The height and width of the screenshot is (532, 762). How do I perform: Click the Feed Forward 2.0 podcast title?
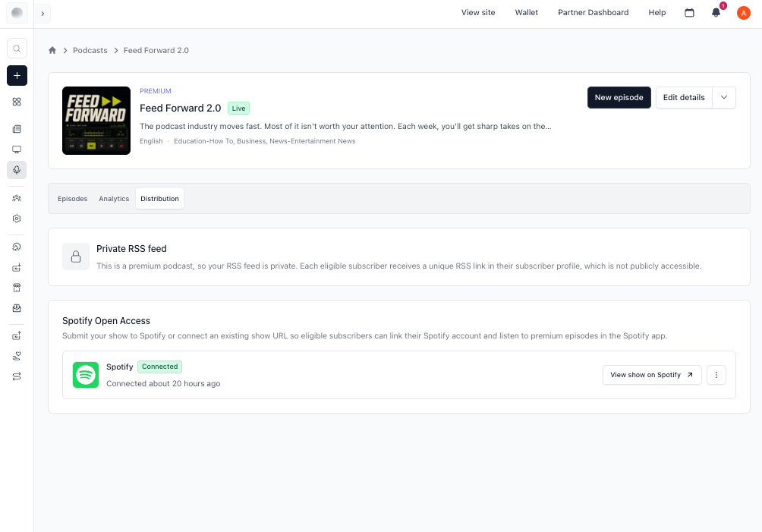181,109
